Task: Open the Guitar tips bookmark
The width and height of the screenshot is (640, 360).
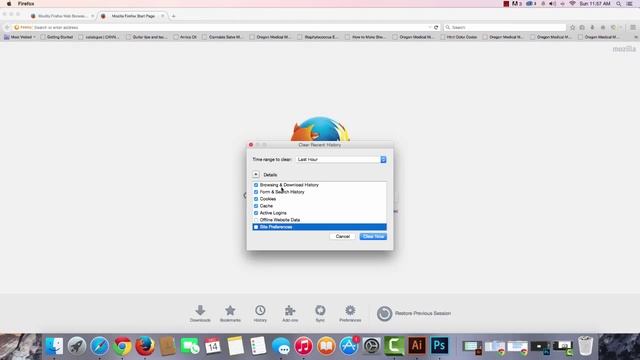Action: point(147,37)
